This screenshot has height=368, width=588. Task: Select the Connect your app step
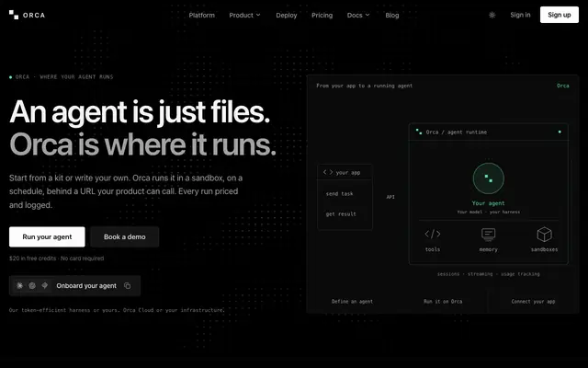point(533,301)
